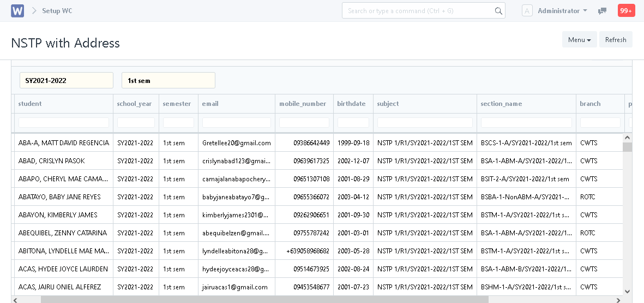Click the subject column header
This screenshot has height=303, width=644.
coord(425,104)
